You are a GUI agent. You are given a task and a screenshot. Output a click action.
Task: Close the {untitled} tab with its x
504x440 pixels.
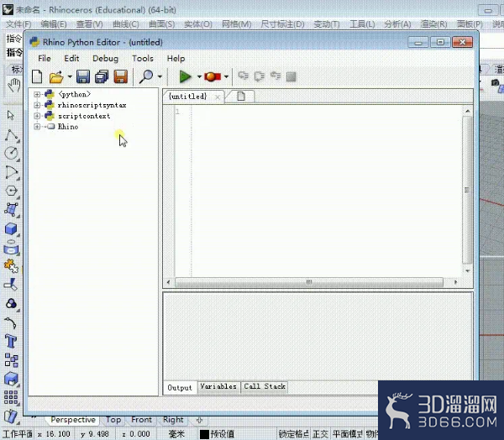[x=218, y=97]
